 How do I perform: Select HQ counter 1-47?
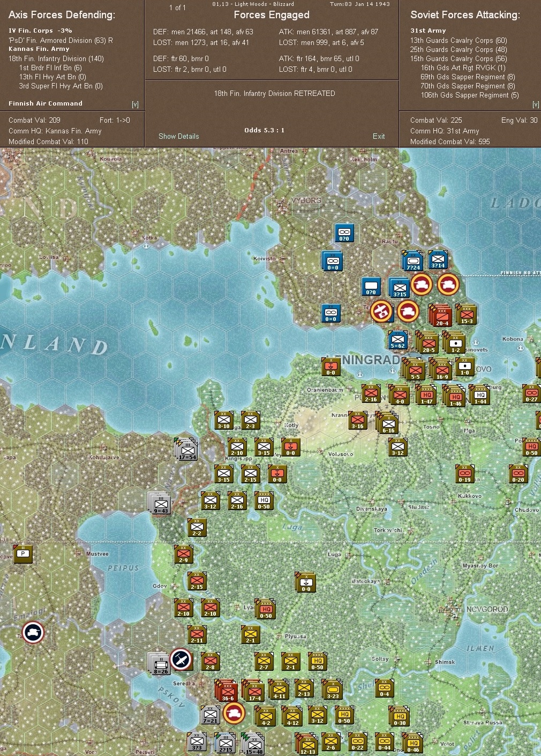(x=426, y=395)
